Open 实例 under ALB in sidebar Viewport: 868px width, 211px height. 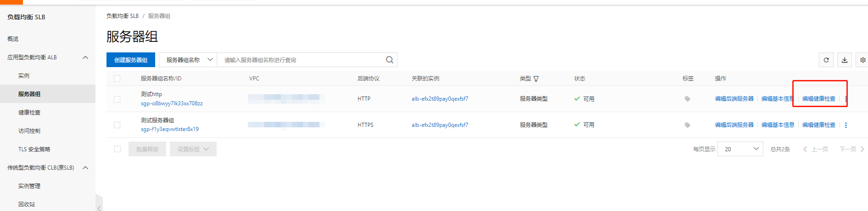coord(24,76)
